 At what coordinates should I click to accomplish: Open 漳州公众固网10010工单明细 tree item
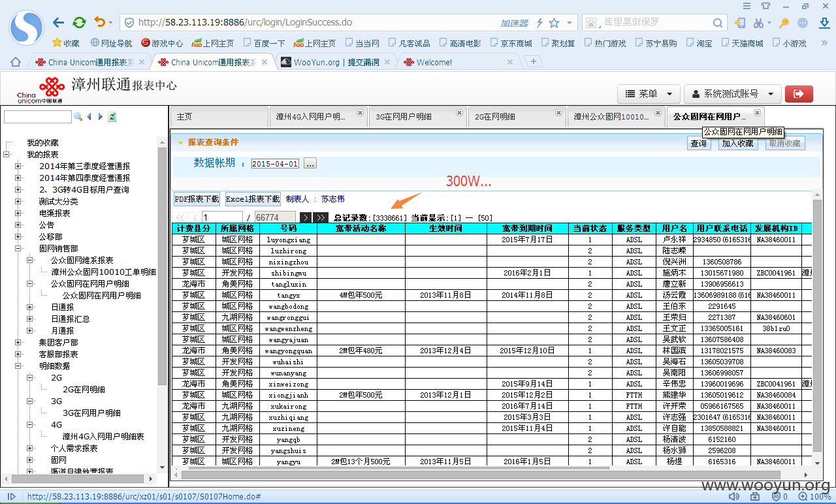pos(103,272)
